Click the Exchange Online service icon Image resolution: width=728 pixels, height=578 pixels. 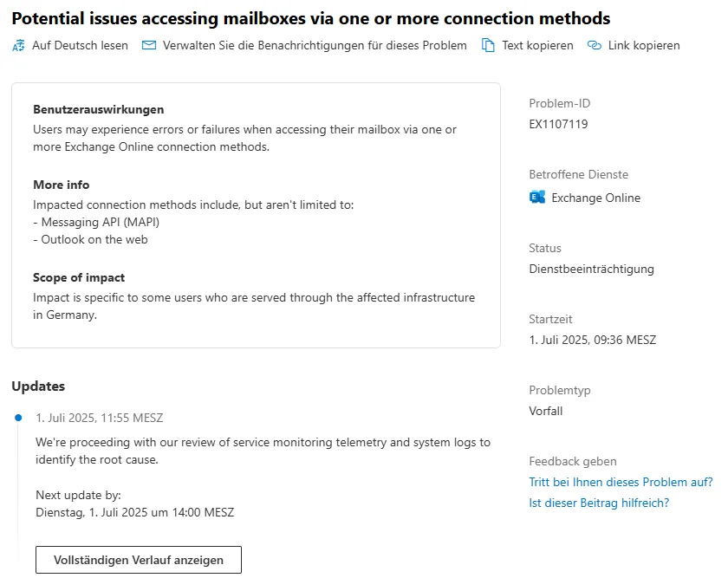537,198
